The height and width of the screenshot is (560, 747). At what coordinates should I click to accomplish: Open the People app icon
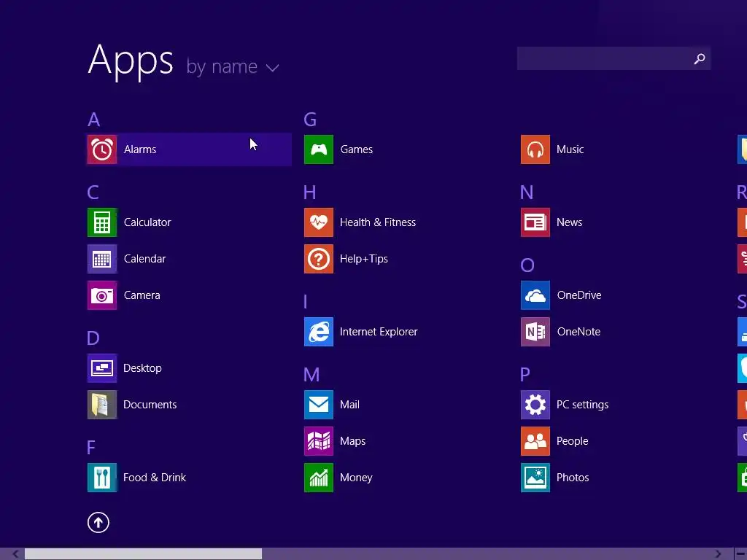coord(535,441)
